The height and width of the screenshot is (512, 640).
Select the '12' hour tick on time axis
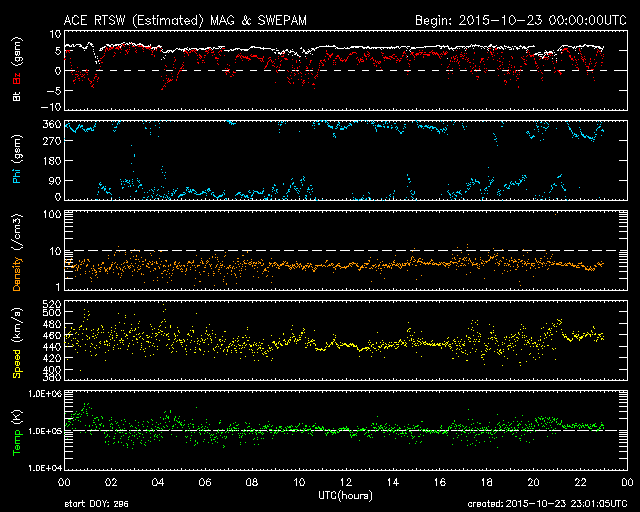pos(344,481)
